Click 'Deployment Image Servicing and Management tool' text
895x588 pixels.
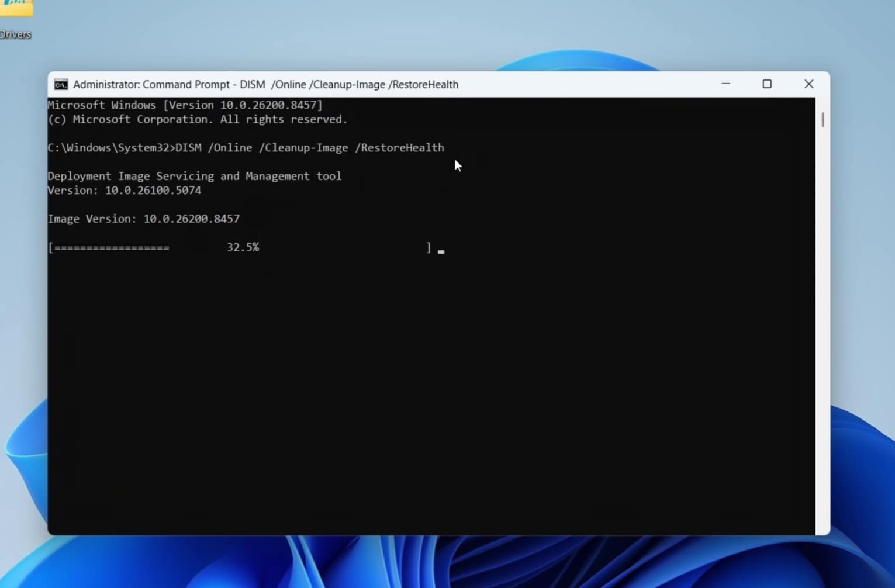195,176
